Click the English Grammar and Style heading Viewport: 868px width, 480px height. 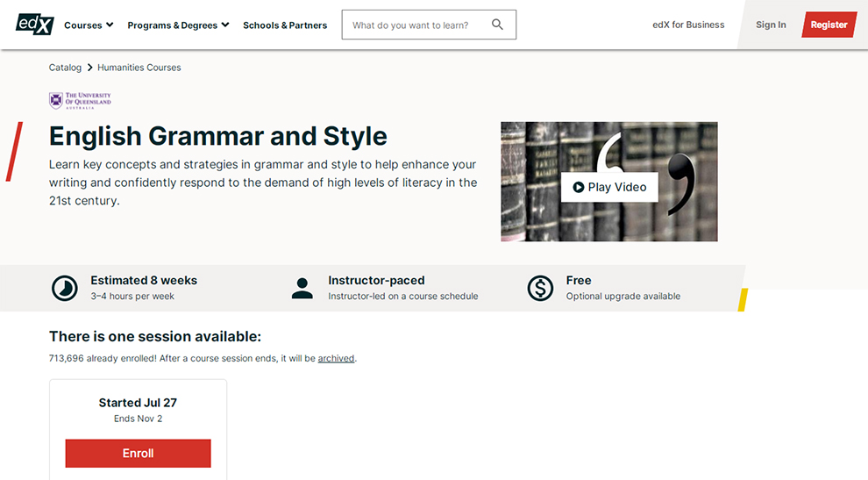tap(218, 136)
